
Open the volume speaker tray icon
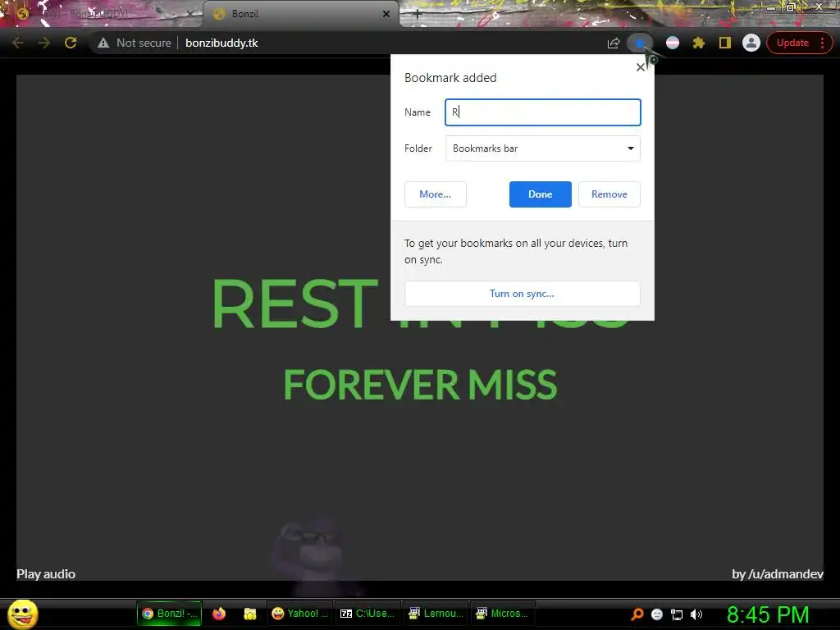click(x=696, y=614)
